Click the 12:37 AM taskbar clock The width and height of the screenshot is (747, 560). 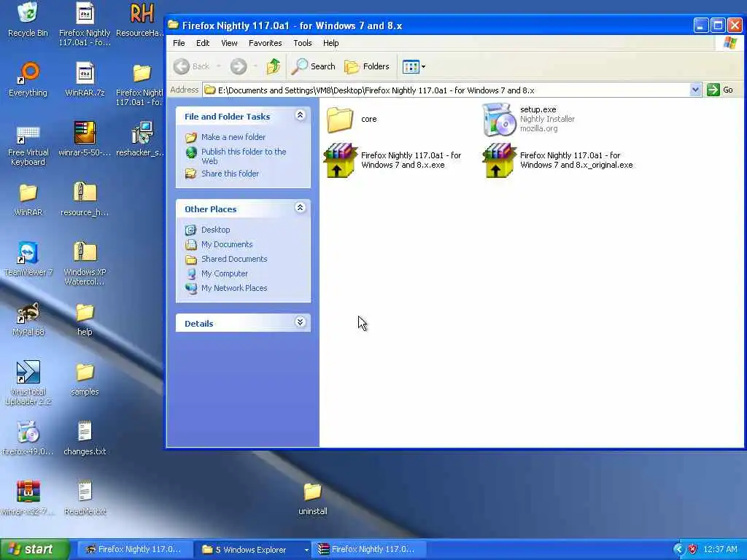[x=720, y=550]
